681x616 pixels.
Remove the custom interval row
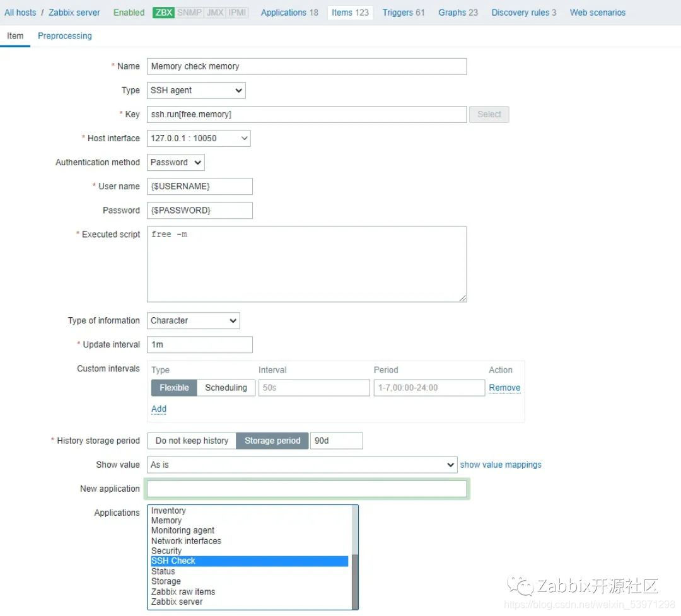coord(504,388)
